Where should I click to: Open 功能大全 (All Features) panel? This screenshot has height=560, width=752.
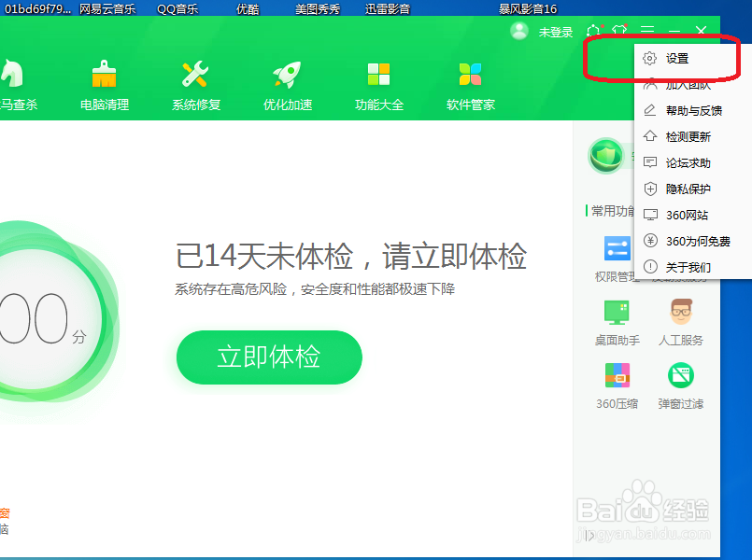click(x=377, y=84)
